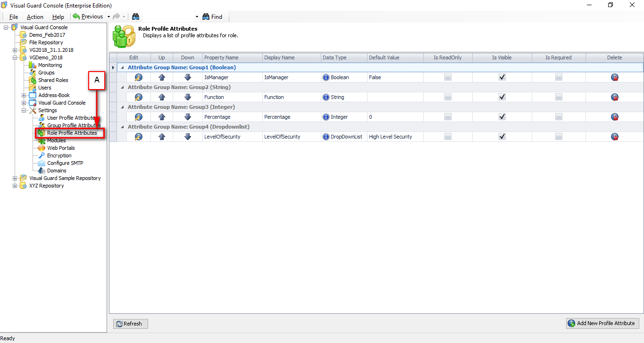The height and width of the screenshot is (343, 644).
Task: Edit the LevelOfSecurity attribute via pencil icon
Action: tap(138, 137)
